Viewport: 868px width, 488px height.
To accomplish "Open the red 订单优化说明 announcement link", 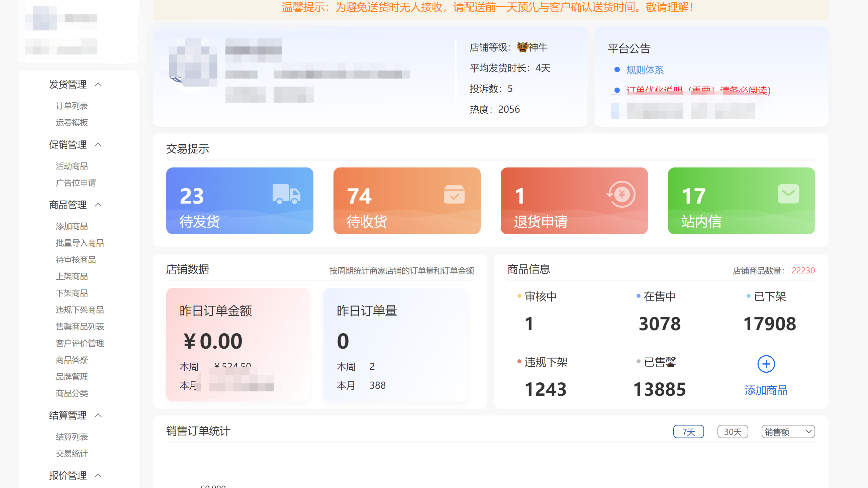I will [698, 90].
